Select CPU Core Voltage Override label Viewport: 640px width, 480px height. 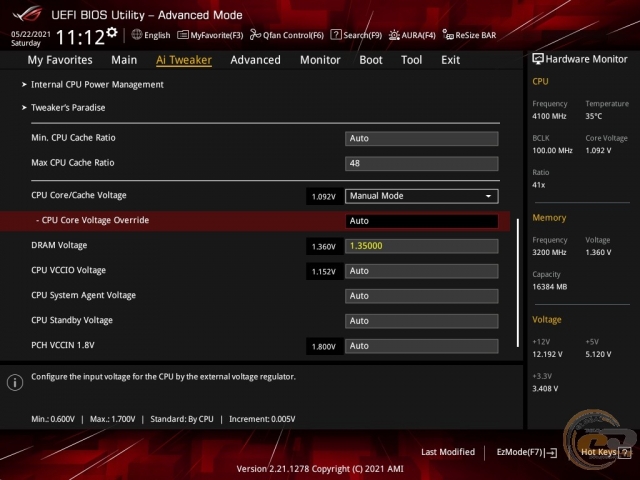coord(93,220)
